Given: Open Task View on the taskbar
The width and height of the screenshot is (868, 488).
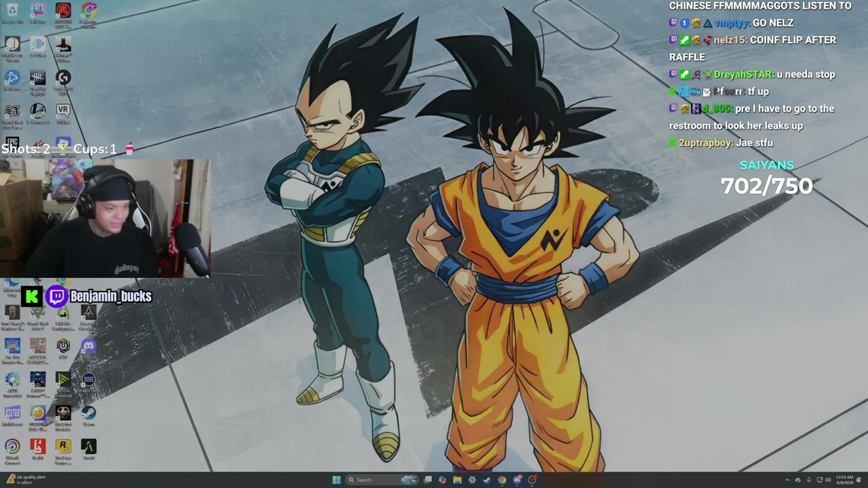Looking at the screenshot, I should pyautogui.click(x=428, y=480).
